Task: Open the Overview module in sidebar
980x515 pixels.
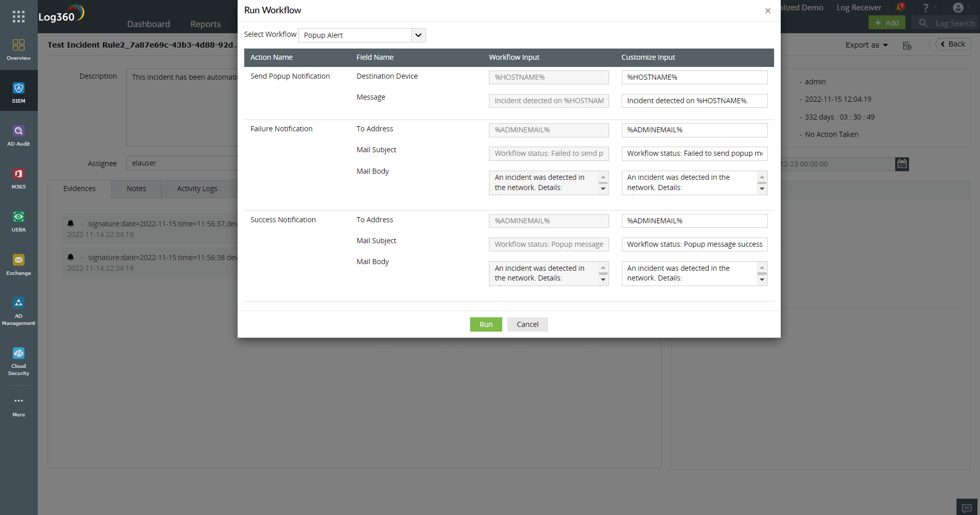Action: coord(18,50)
